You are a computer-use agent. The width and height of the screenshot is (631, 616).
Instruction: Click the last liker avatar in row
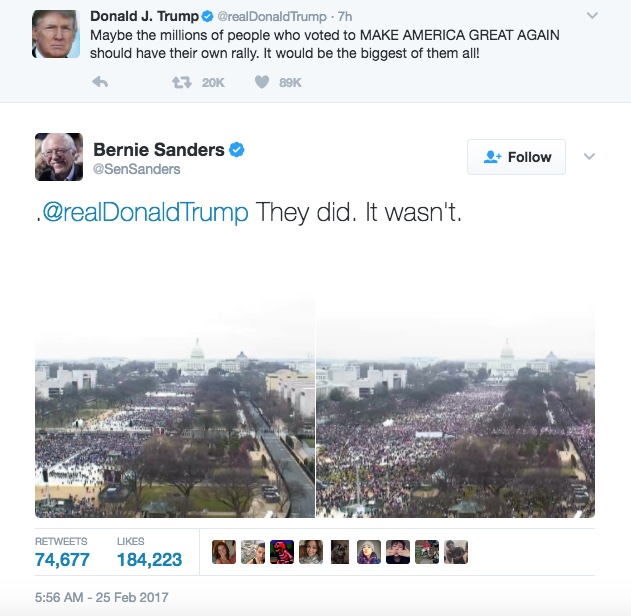coord(456,552)
